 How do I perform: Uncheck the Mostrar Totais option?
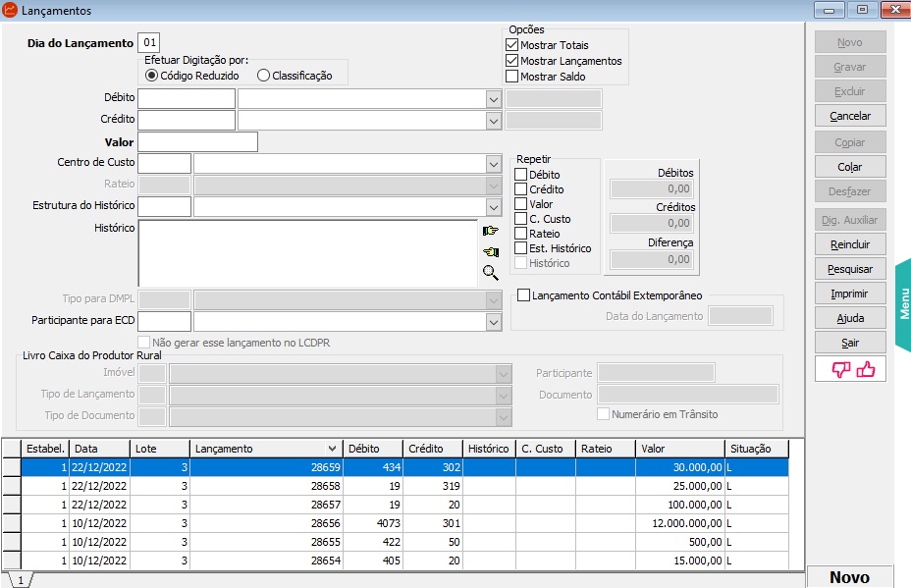tap(511, 45)
